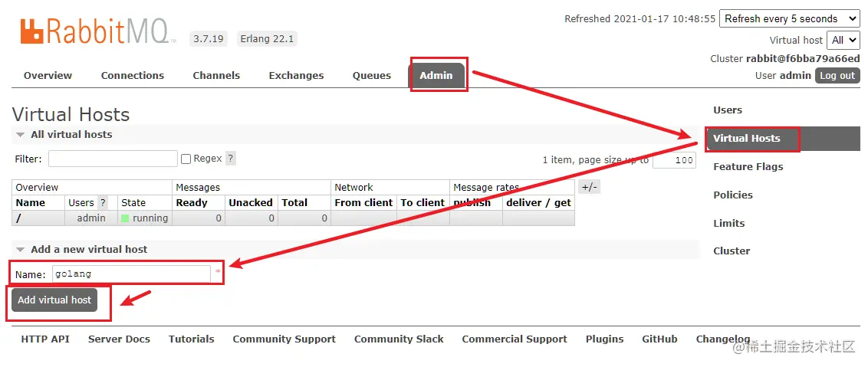868x367 pixels.
Task: Open the GitHub footer link
Action: [660, 339]
